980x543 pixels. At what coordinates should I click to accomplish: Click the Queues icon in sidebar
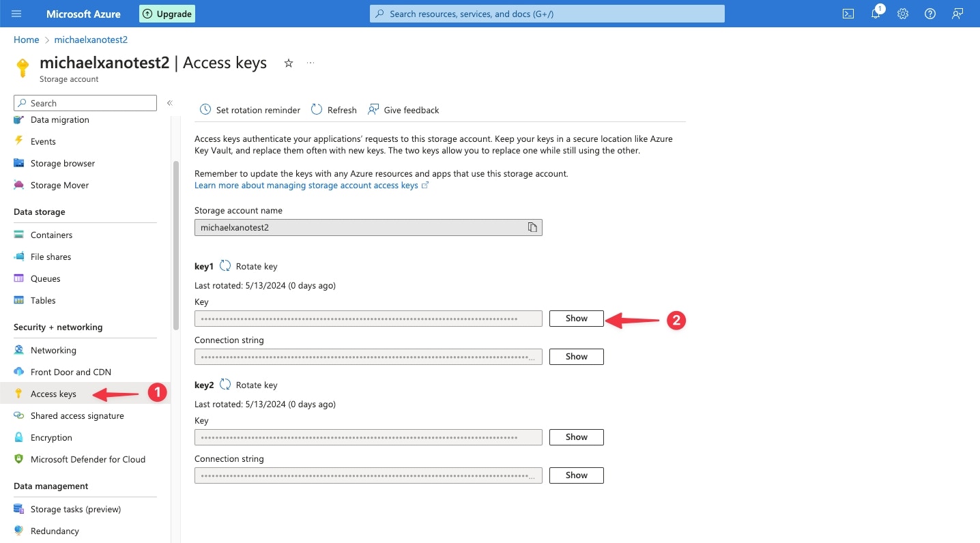pos(19,278)
